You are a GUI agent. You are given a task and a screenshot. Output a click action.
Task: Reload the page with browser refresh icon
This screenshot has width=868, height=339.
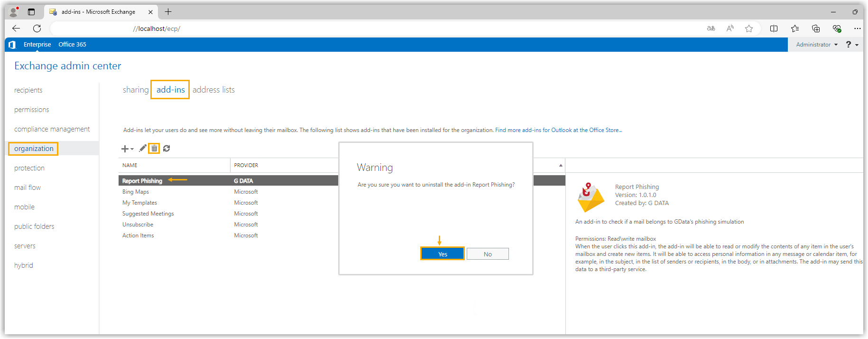pyautogui.click(x=37, y=28)
